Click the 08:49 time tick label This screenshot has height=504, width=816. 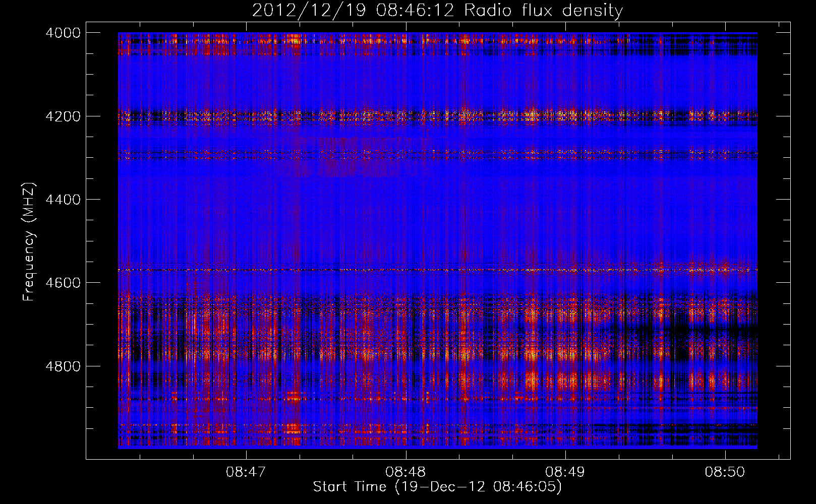pyautogui.click(x=565, y=472)
